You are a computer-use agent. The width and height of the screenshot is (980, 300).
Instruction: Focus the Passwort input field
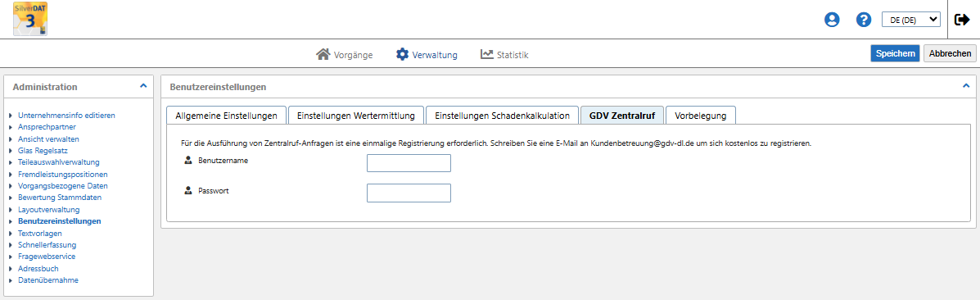click(x=409, y=193)
